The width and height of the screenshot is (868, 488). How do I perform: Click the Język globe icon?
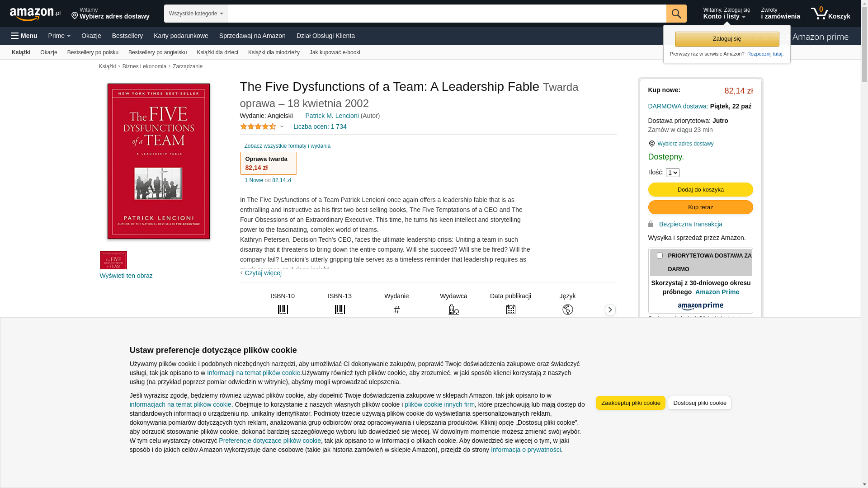point(567,310)
